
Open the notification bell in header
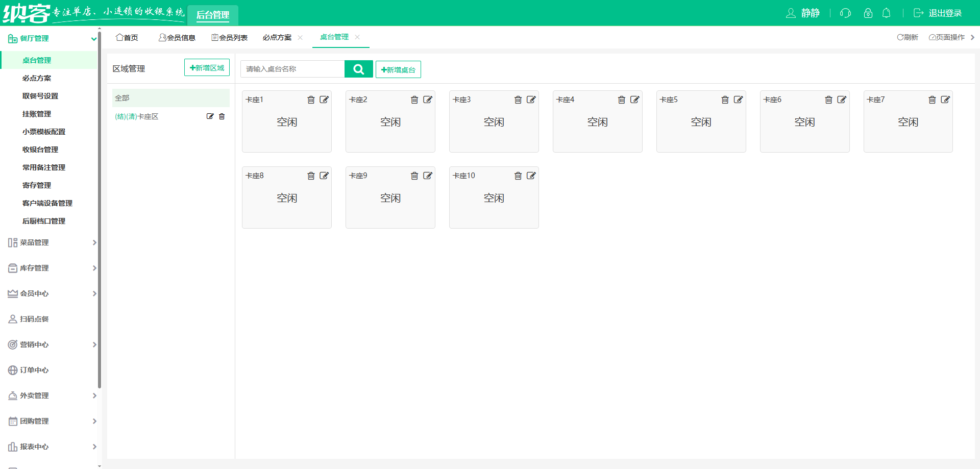(x=887, y=13)
